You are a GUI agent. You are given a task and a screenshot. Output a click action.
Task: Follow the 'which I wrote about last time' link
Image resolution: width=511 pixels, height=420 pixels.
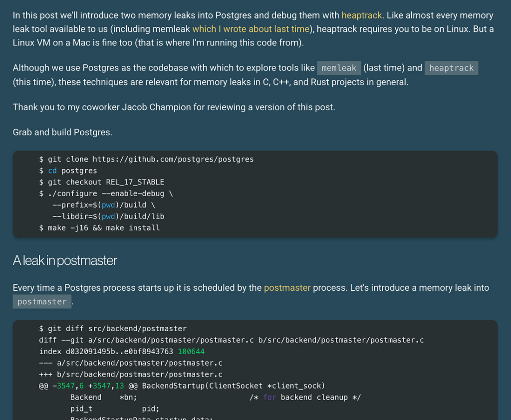(x=251, y=29)
